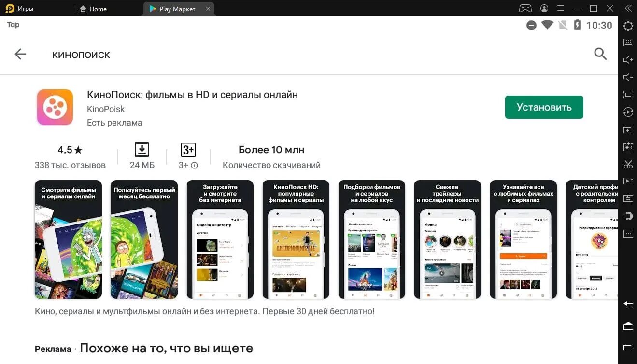
Task: Install an APK via the sidebar APK icon
Action: click(x=628, y=147)
